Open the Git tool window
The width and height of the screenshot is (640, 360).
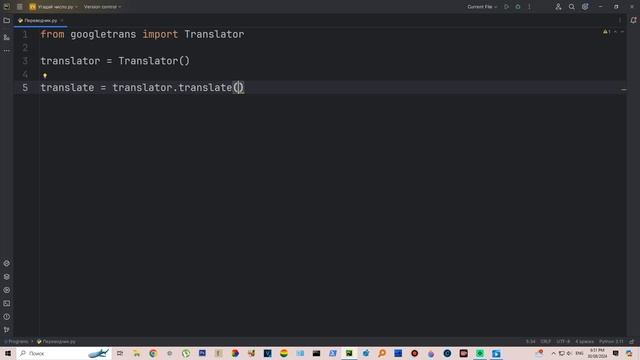[x=7, y=329]
